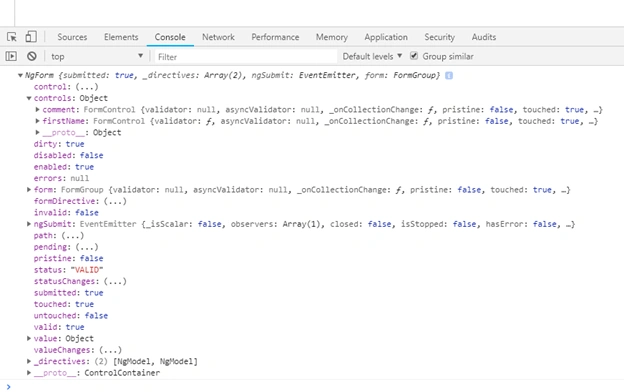Click the invalid: false property

pyautogui.click(x=66, y=213)
